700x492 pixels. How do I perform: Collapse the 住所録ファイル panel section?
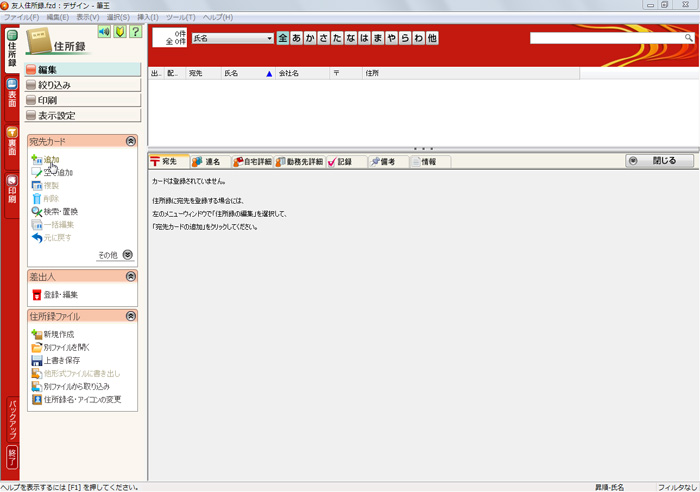(130, 316)
